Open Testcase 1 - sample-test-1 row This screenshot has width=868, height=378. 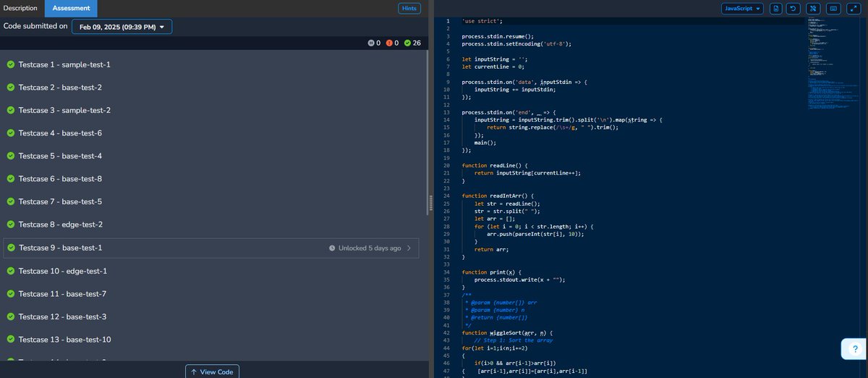(x=211, y=64)
